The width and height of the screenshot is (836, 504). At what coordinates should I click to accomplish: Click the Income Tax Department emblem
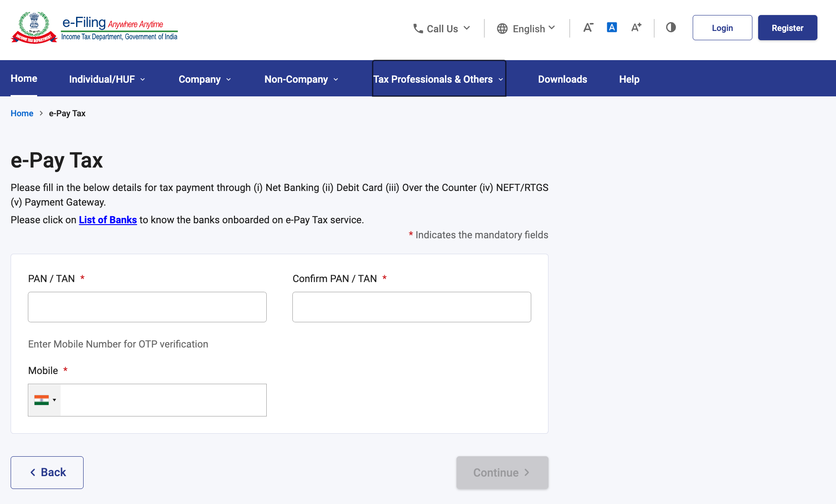tap(34, 27)
